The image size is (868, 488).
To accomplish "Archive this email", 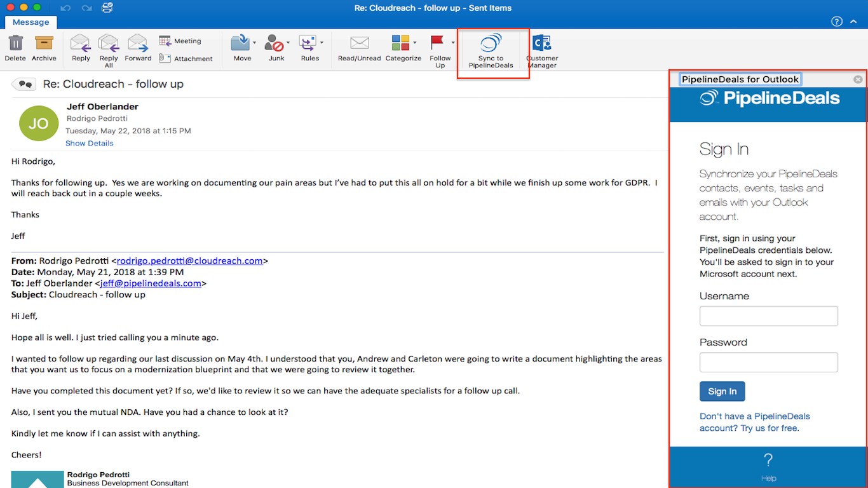I will click(44, 48).
